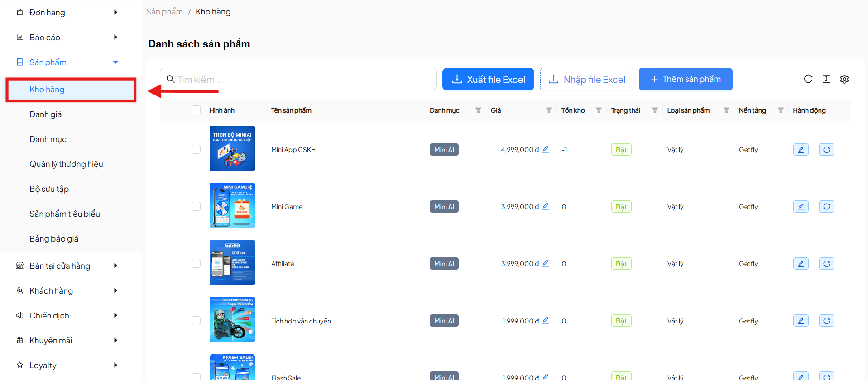Check the Tích hợp vận chuyển row checkbox

pos(196,321)
